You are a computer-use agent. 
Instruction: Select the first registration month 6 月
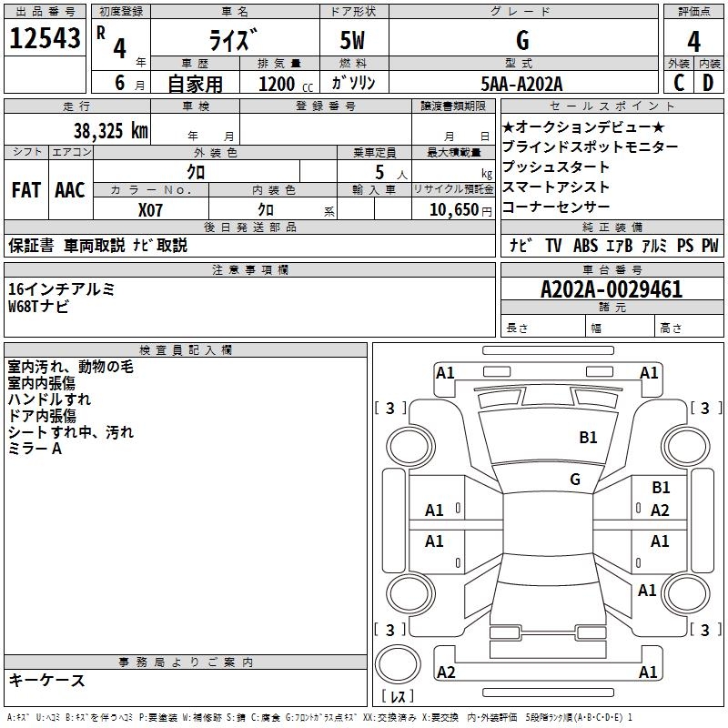pos(129,83)
